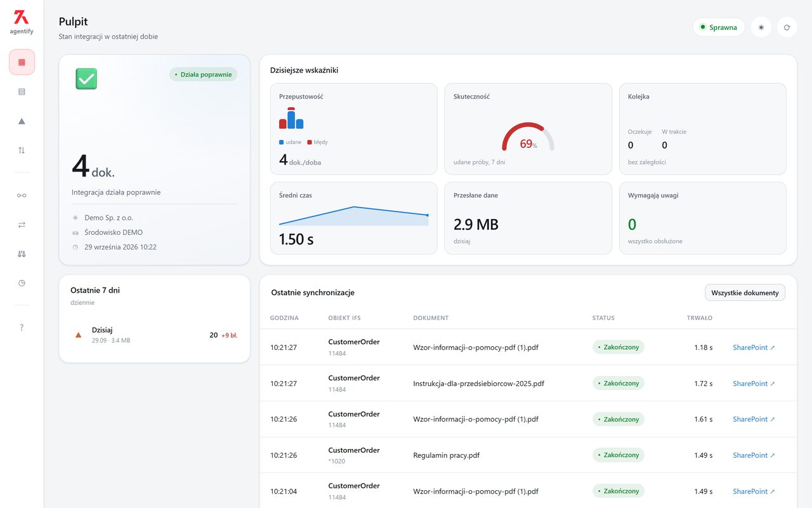Click the green checkmark status icon

coord(86,79)
